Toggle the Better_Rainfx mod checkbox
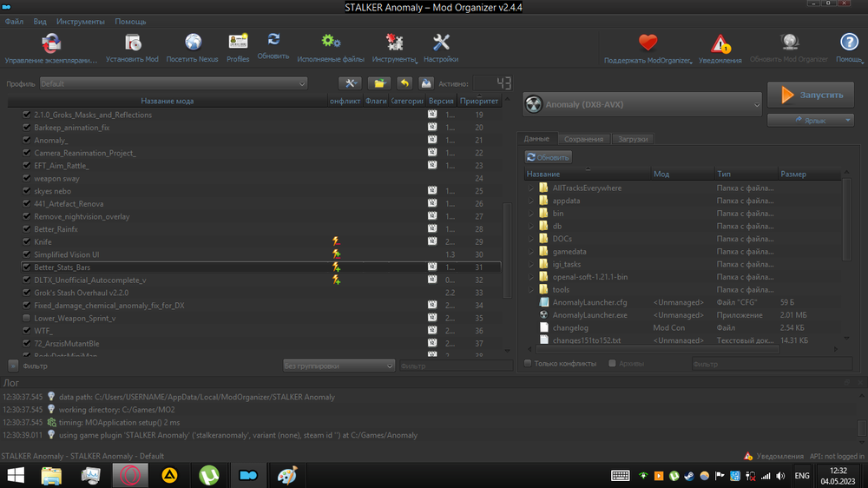 26,229
